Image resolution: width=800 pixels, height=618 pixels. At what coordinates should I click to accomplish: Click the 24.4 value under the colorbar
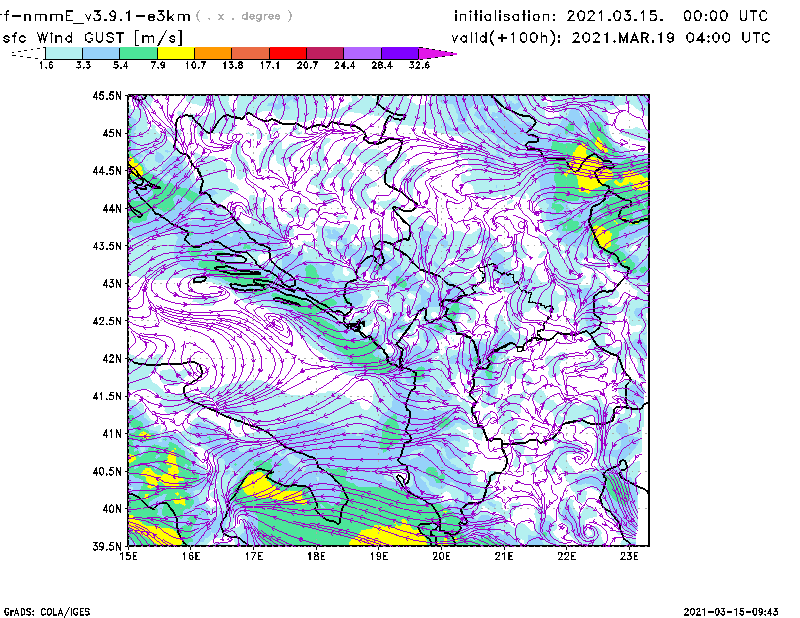pyautogui.click(x=344, y=65)
